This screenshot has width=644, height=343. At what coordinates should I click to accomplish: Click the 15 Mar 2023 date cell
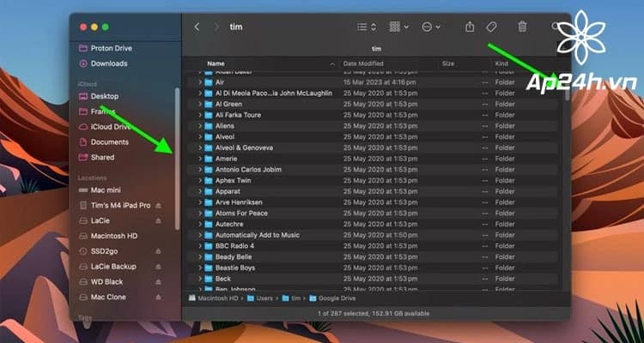coord(380,82)
